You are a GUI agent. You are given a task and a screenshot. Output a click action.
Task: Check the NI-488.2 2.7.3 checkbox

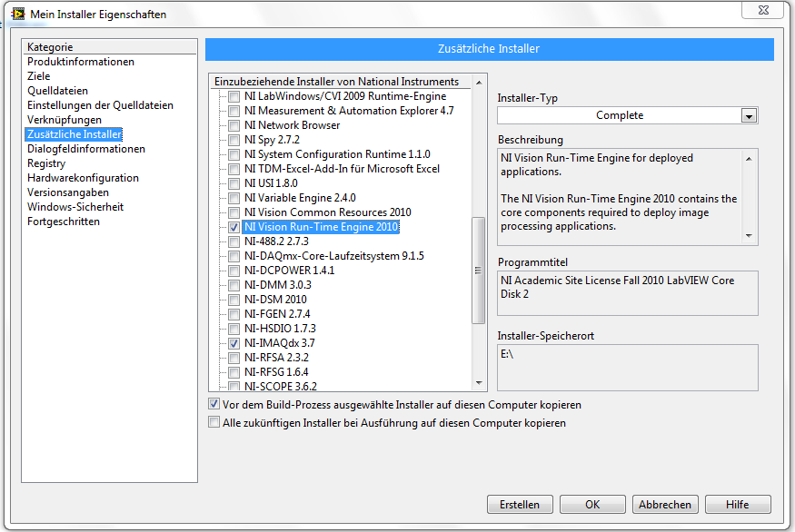tap(234, 241)
